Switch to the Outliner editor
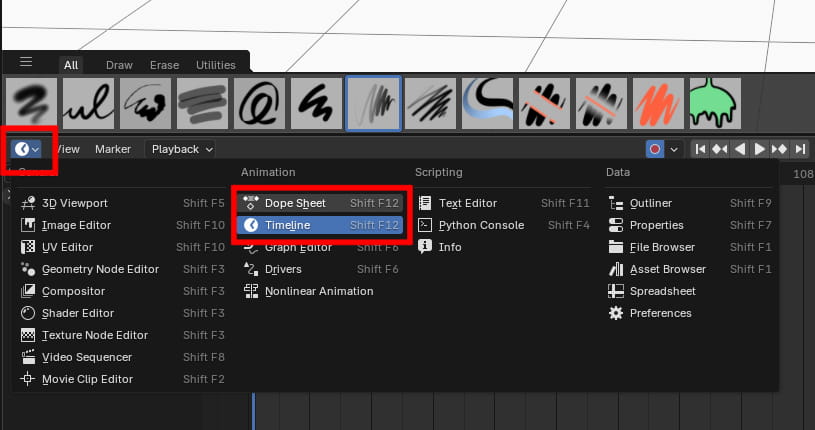Screen dimensions: 815x430 tap(650, 203)
